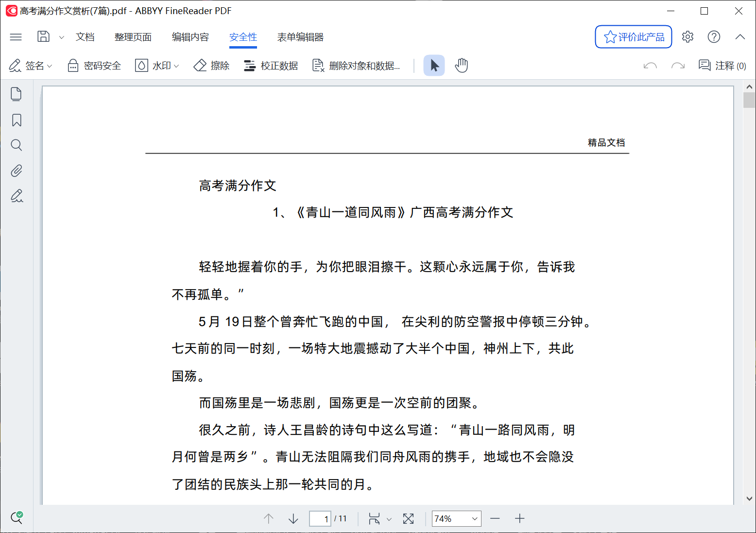Open the 签名 signature dropdown
Viewport: 756px width, 533px height.
tap(31, 66)
